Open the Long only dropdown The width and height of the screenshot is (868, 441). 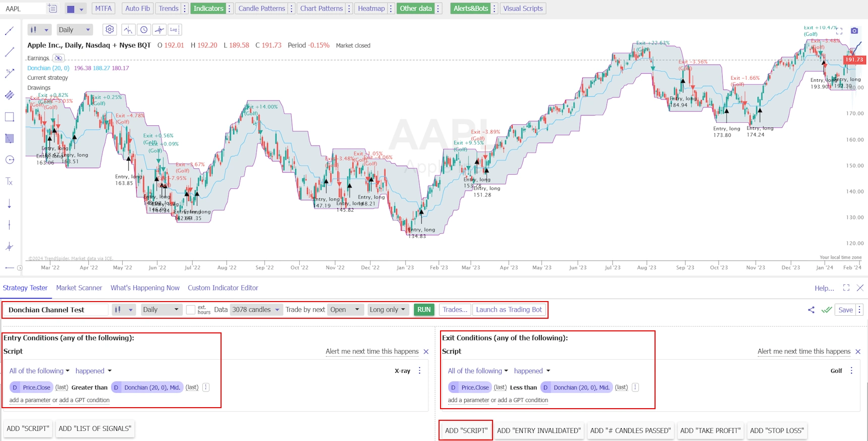pos(387,310)
